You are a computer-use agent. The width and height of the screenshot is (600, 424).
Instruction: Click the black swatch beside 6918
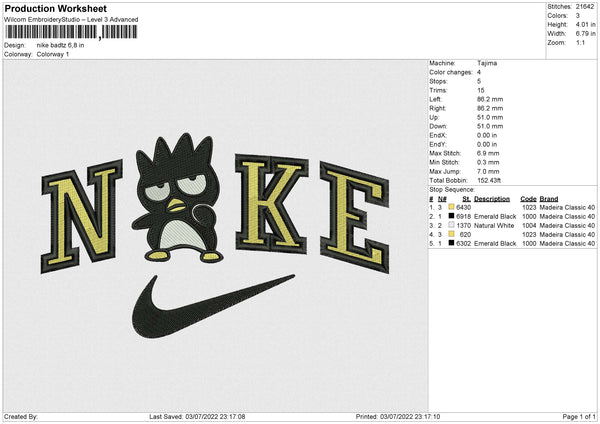click(451, 216)
